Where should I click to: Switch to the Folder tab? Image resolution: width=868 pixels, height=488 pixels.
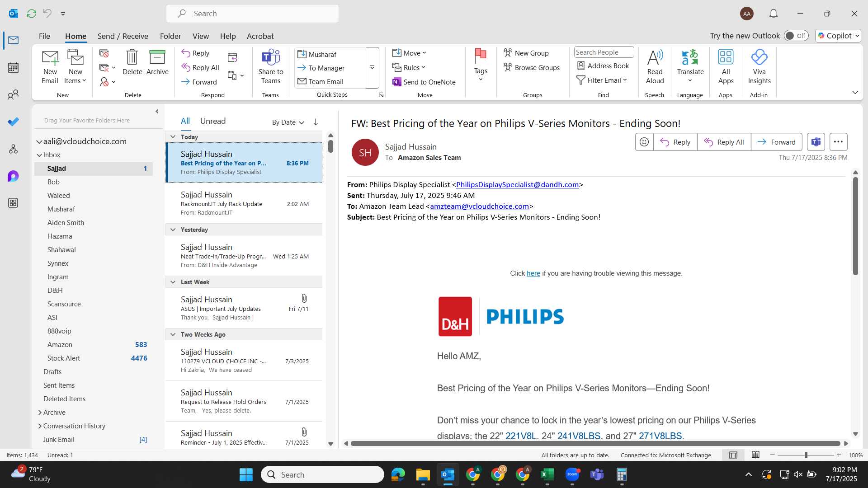170,36
